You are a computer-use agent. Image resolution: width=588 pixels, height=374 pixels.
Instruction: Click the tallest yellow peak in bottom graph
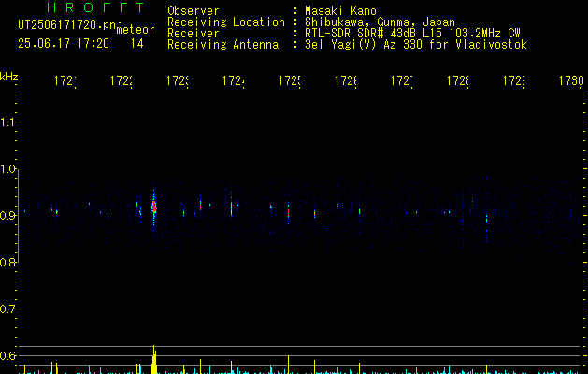(153, 359)
